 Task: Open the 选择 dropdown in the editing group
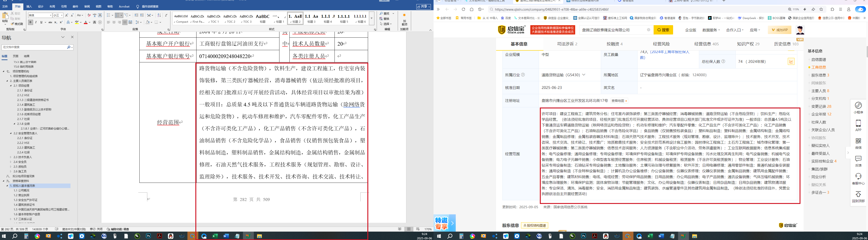(x=386, y=24)
